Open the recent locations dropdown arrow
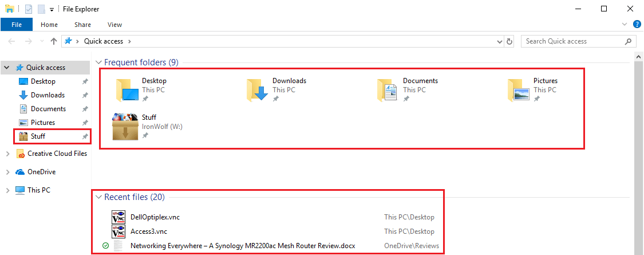This screenshot has width=644, height=255. click(x=41, y=41)
